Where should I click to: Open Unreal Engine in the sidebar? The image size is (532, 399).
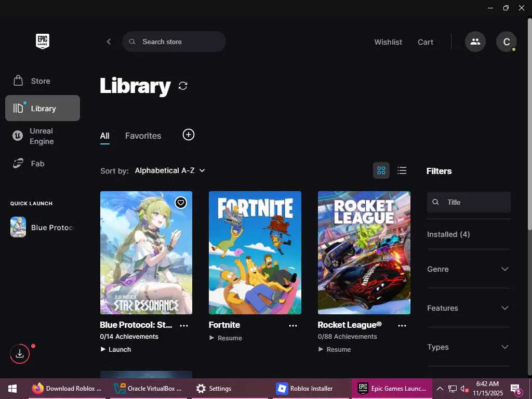pos(43,136)
